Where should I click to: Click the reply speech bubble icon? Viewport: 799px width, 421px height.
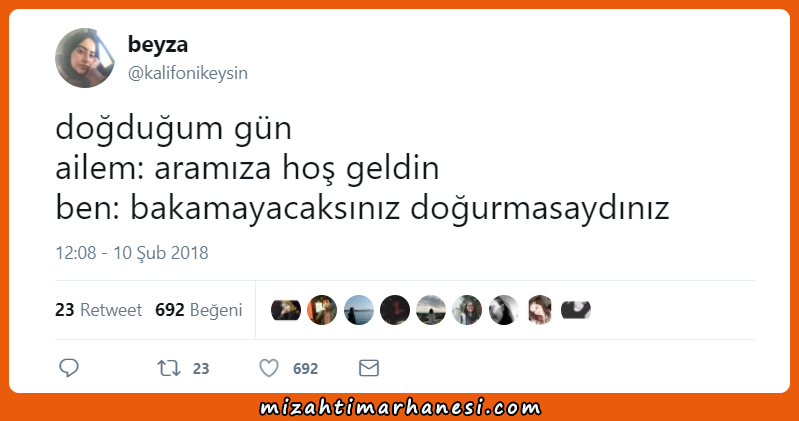(x=69, y=367)
